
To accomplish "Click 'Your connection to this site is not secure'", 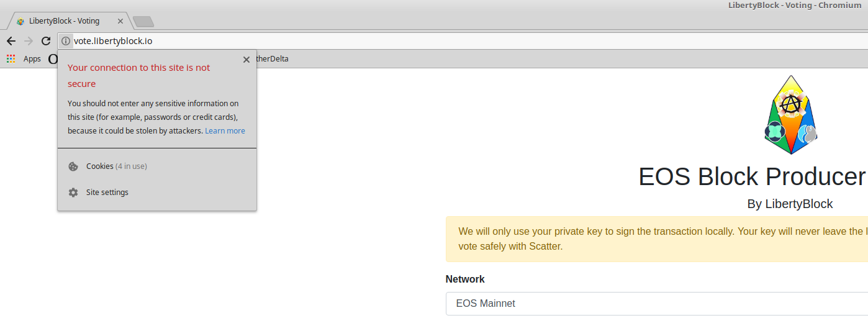I will (139, 76).
